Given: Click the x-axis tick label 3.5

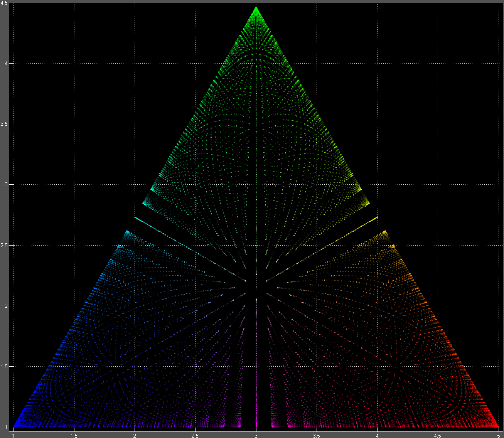Looking at the screenshot, I should click(317, 435).
